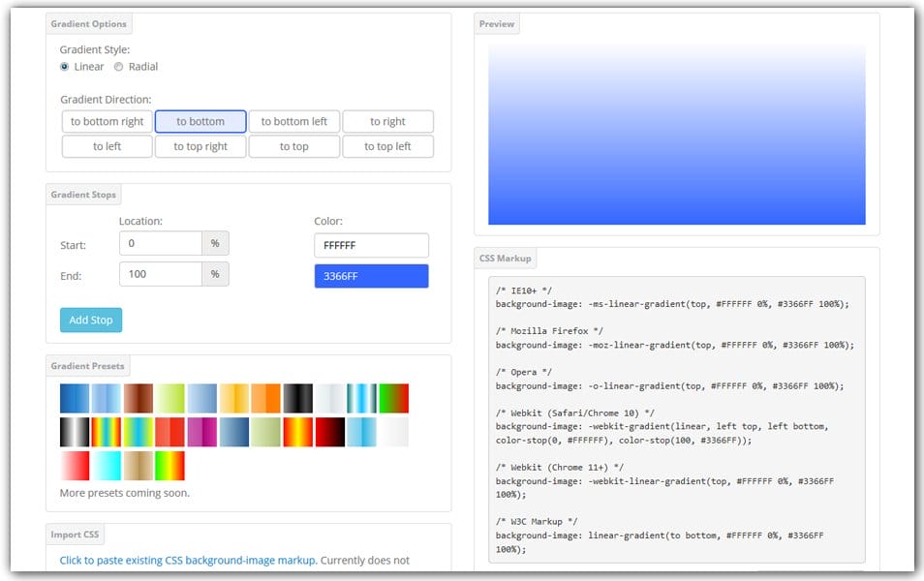Choose the "to left" gradient direction
Viewport: 924px width, 581px height.
pyautogui.click(x=107, y=145)
